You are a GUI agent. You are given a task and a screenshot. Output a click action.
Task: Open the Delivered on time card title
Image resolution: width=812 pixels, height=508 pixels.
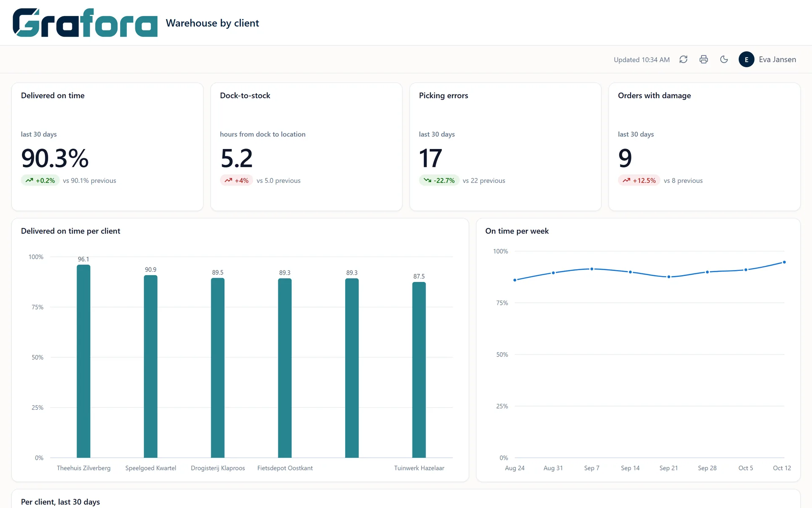53,96
